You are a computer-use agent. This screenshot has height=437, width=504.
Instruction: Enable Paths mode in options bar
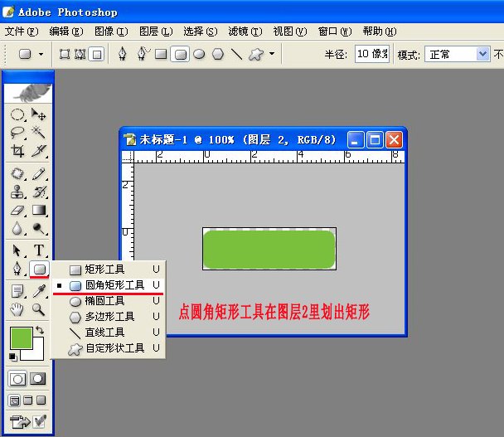tap(80, 54)
